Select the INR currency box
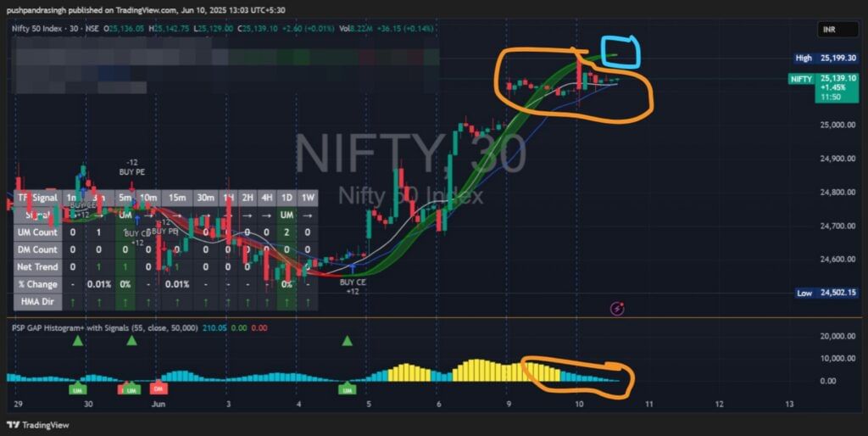This screenshot has height=436, width=868. 838,30
